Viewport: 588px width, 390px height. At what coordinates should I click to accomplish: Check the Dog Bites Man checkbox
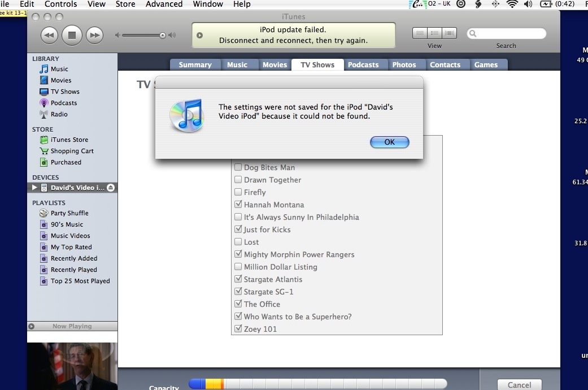238,167
